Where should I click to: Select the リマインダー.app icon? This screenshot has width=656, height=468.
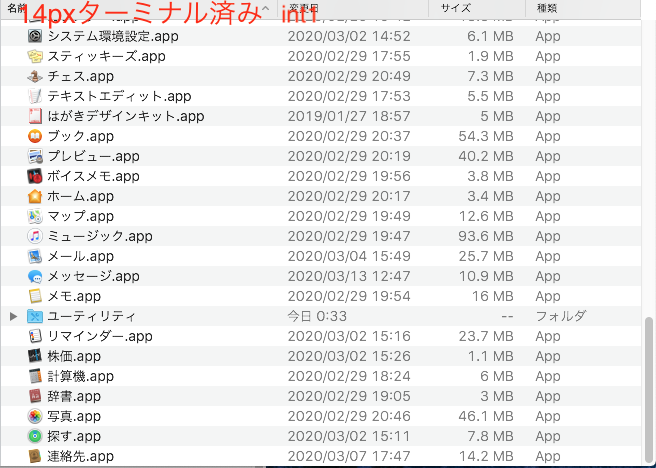[x=35, y=336]
